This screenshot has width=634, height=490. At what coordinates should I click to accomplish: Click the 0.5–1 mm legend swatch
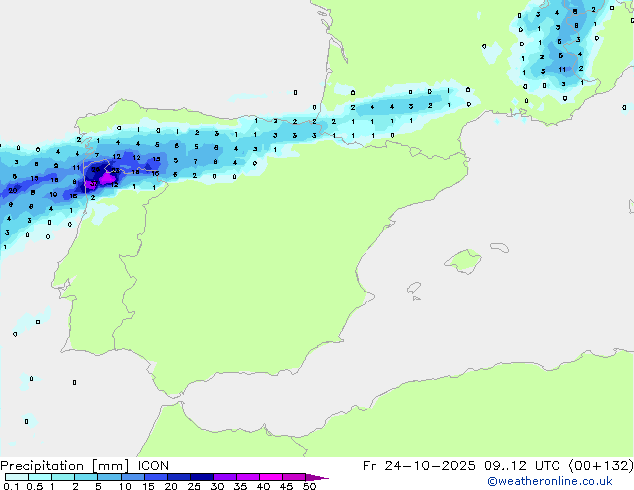(x=40, y=477)
